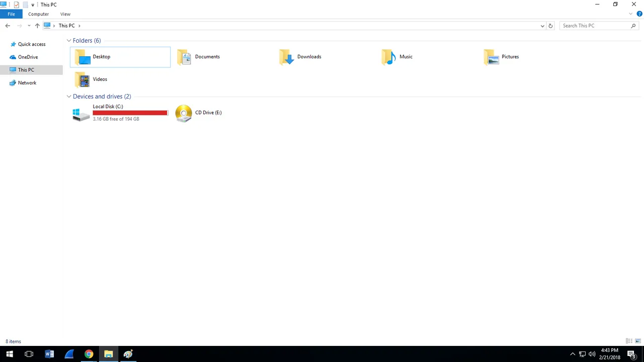Click the '3.16 GB free of 194 GB' text
The image size is (644, 362).
click(116, 119)
